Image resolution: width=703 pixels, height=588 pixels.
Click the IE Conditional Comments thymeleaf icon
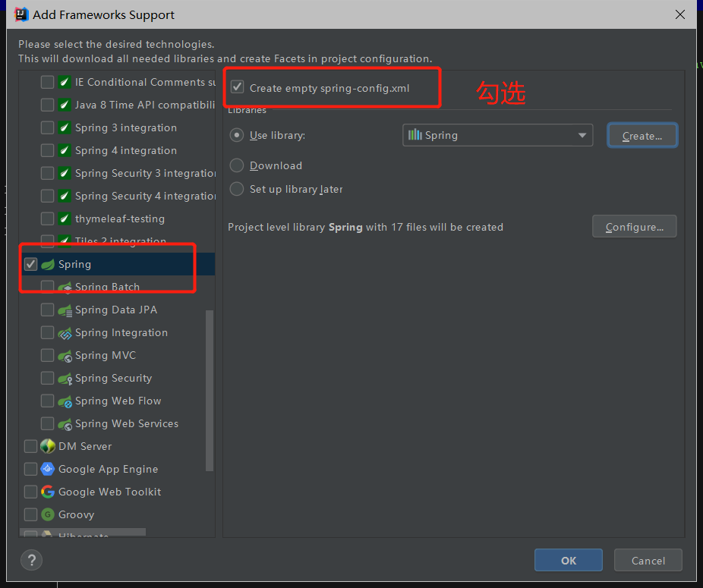click(x=65, y=82)
